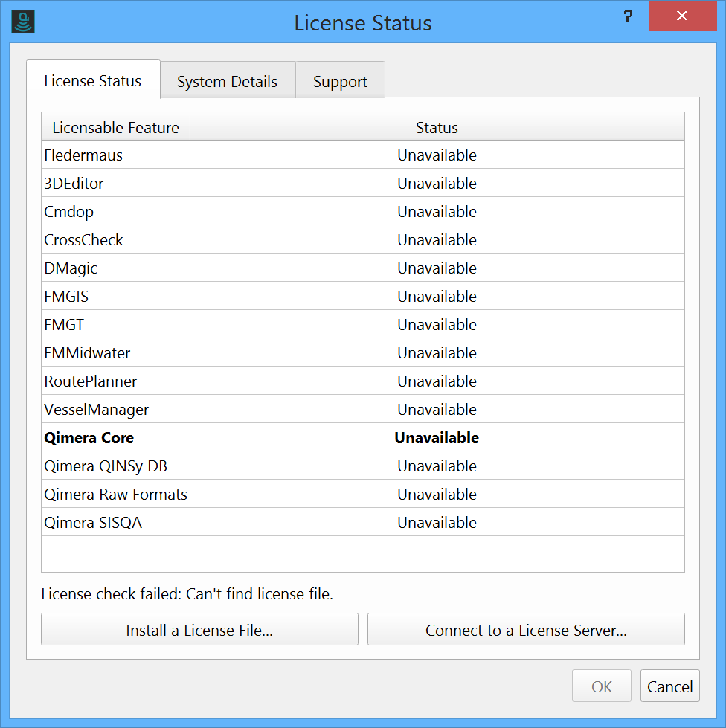Click Unavailable status for Cmdop
Screen dimensions: 726x728
click(x=437, y=212)
